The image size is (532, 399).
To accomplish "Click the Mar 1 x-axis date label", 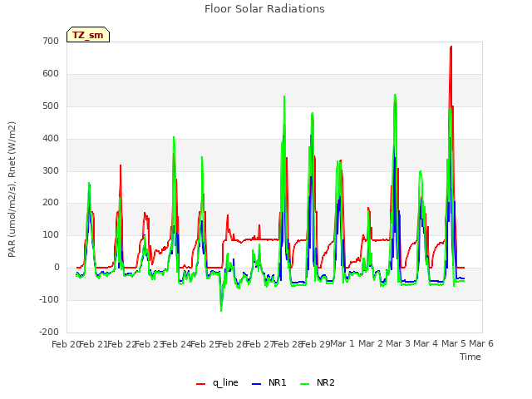I will (342, 344).
